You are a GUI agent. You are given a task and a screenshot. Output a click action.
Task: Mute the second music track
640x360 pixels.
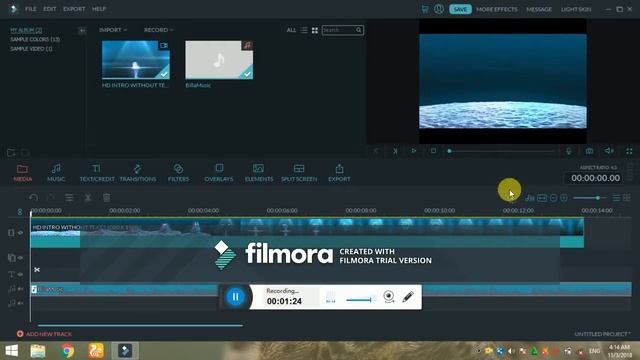20,303
